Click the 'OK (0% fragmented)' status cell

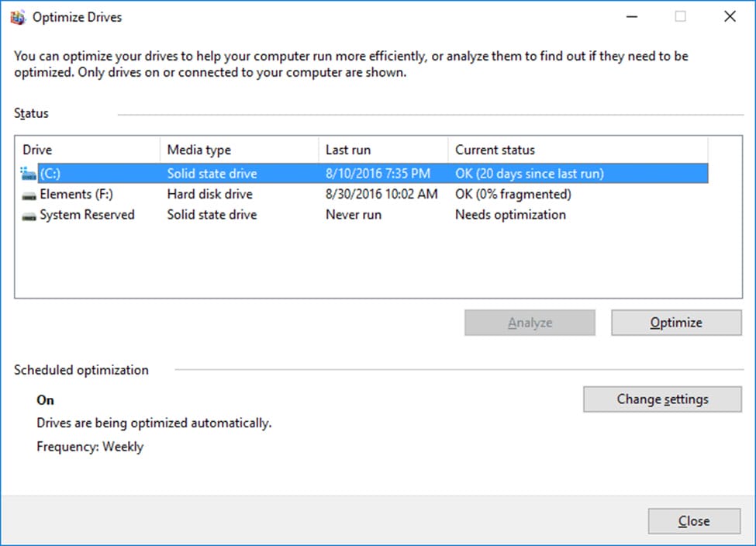pos(513,195)
